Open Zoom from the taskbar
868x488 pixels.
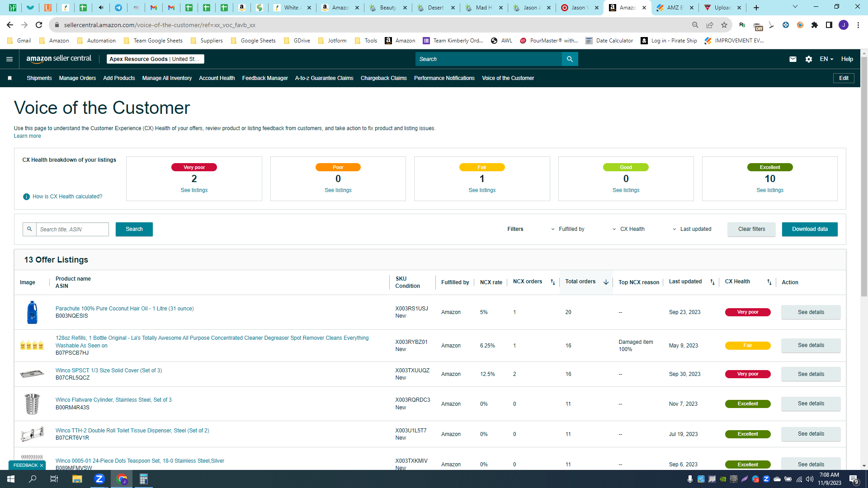pyautogui.click(x=99, y=479)
